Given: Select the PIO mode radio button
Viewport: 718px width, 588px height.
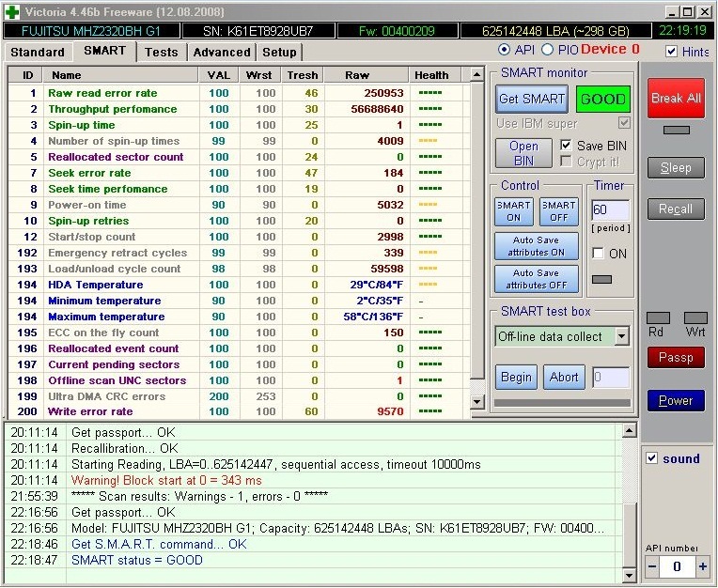Looking at the screenshot, I should (x=548, y=50).
